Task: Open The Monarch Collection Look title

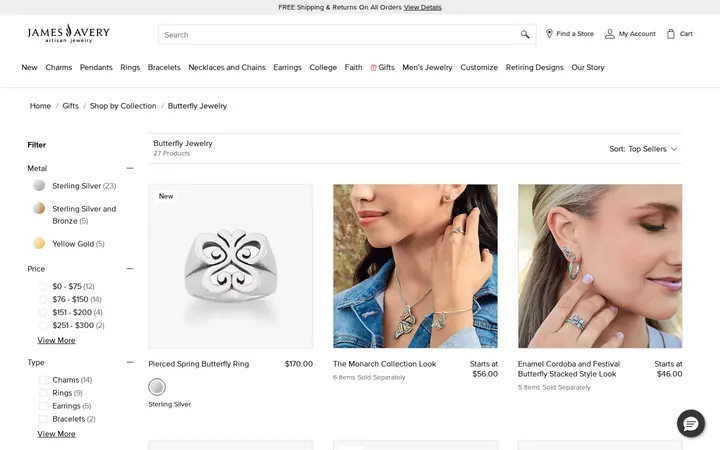Action: tap(384, 364)
